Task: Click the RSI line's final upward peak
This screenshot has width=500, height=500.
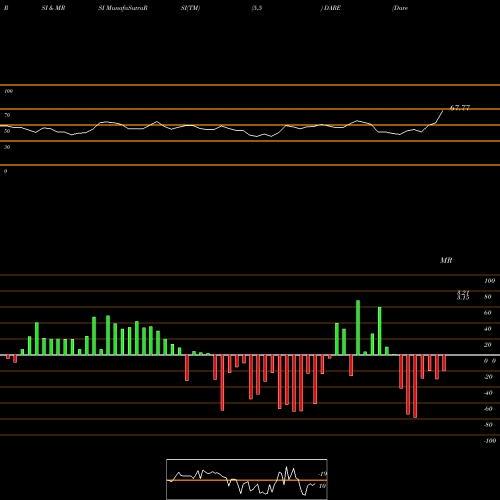Action: coord(443,110)
